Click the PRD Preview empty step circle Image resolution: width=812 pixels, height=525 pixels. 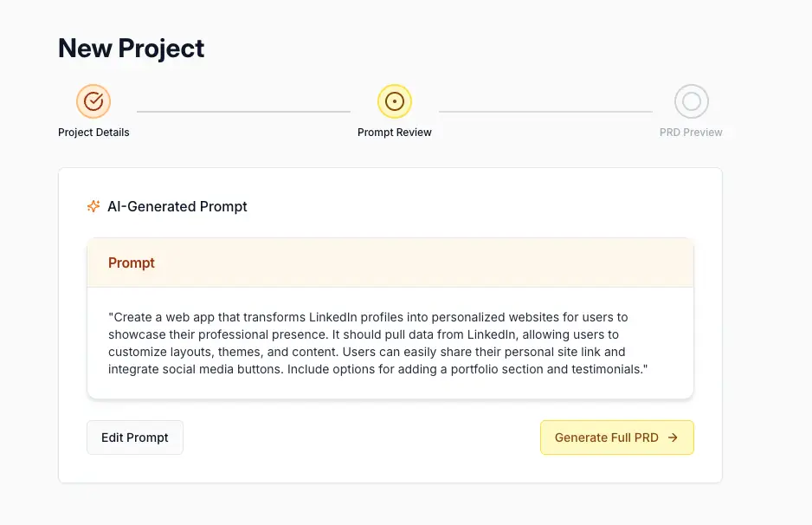(691, 101)
